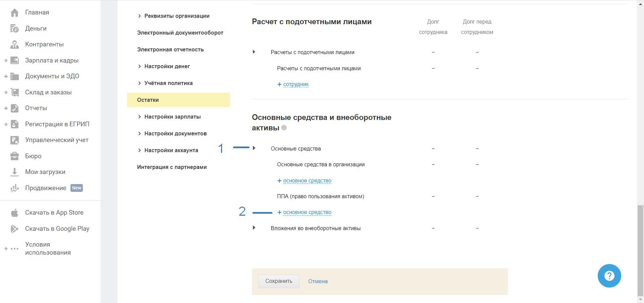Click the Управленческий учет icon
Viewport: 644px width, 303px height.
(x=14, y=140)
